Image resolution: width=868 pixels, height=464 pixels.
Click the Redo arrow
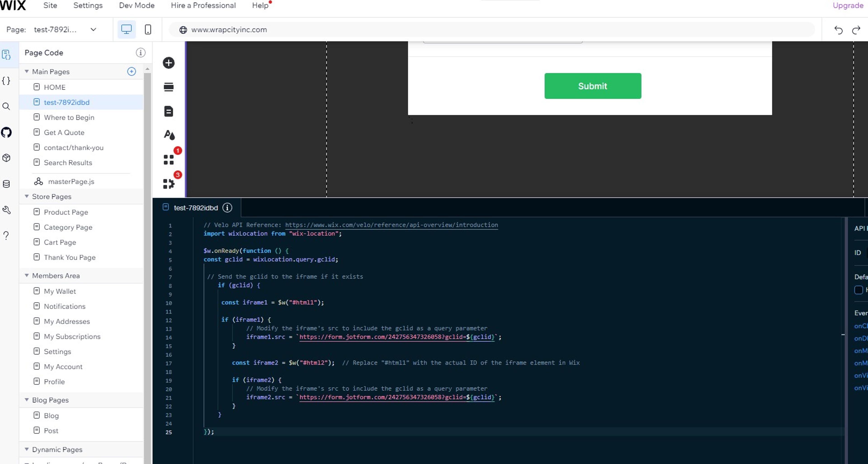coord(856,30)
